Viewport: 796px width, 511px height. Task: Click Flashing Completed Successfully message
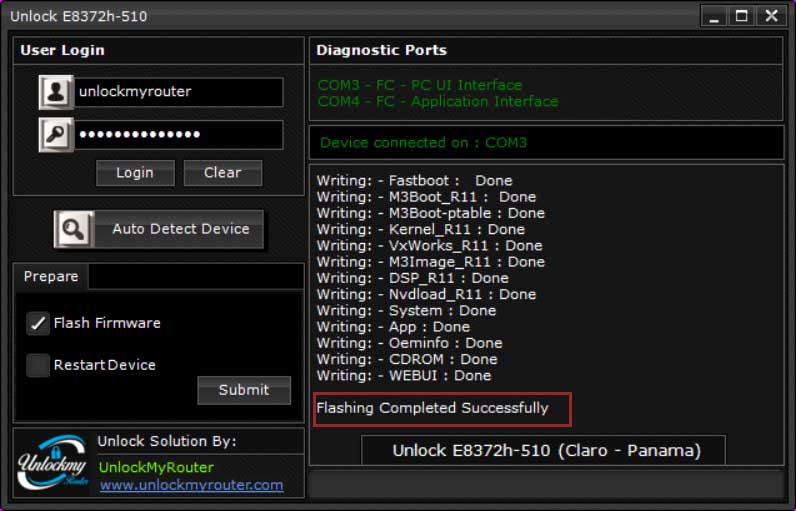point(433,408)
